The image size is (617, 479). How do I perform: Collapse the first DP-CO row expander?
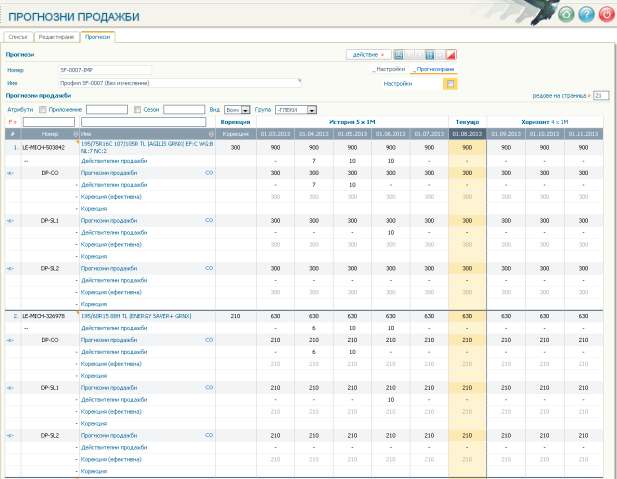tap(10, 173)
